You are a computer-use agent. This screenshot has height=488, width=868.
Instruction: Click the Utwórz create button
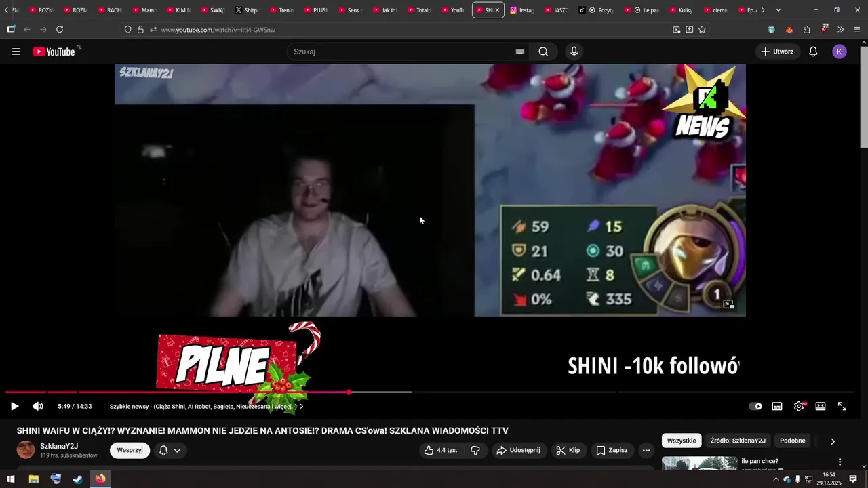tap(777, 52)
